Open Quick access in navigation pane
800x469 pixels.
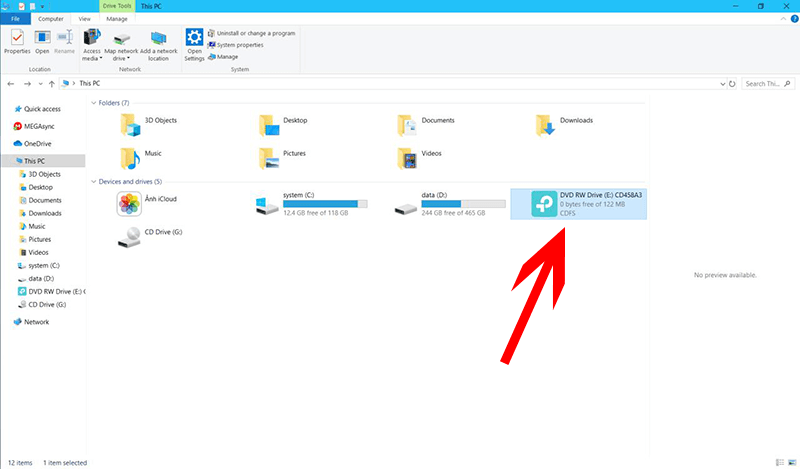click(x=38, y=109)
